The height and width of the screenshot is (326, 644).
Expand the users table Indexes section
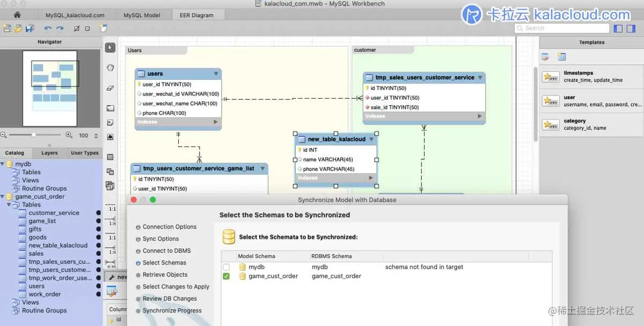click(x=216, y=122)
